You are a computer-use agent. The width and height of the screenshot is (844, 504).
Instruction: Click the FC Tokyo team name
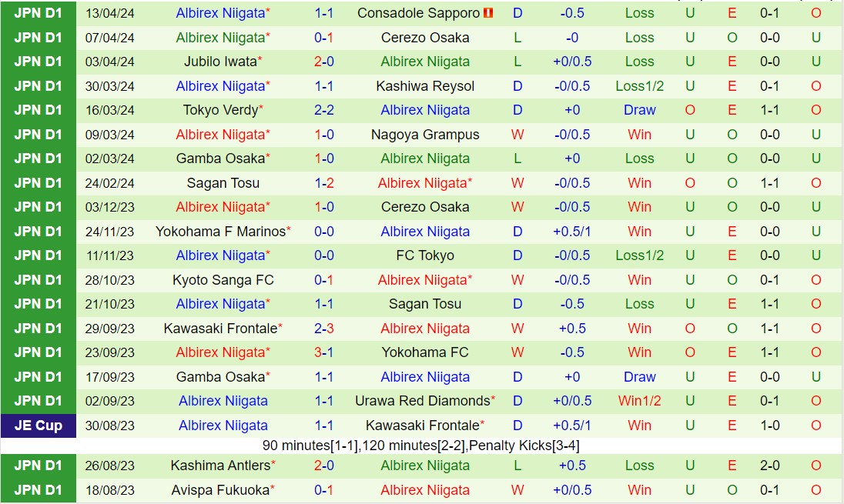coord(425,255)
